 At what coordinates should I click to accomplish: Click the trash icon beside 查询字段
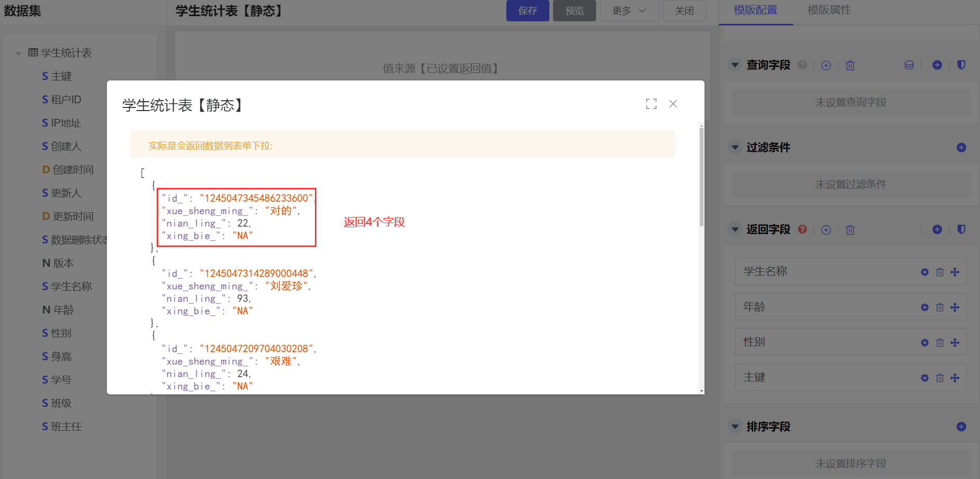coord(850,65)
